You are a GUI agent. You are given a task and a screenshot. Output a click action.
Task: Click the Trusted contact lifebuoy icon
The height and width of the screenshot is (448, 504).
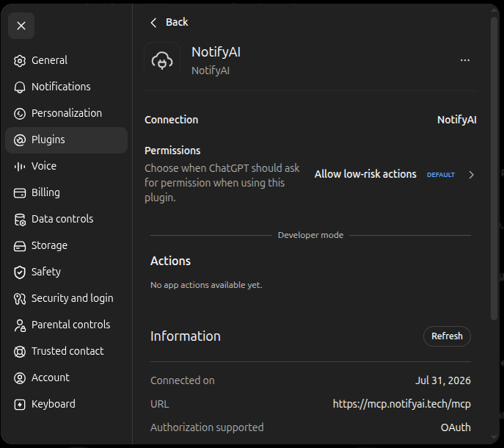point(20,352)
